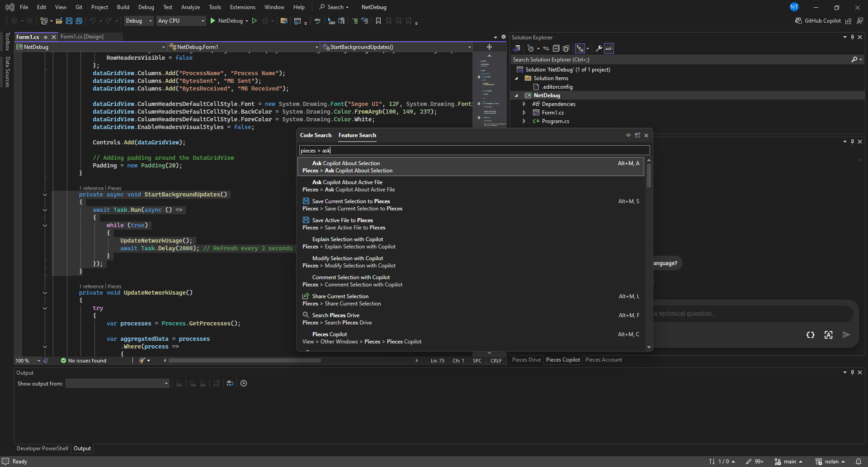Viewport: 868px width, 467px height.
Task: Click the Save Form1.cs toolbar icon
Action: (x=69, y=21)
